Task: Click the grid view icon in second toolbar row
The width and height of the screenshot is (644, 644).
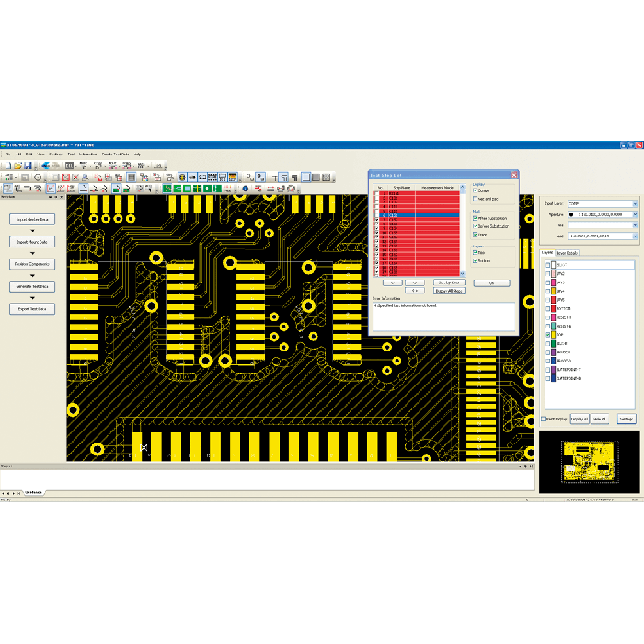Action: coord(132,177)
